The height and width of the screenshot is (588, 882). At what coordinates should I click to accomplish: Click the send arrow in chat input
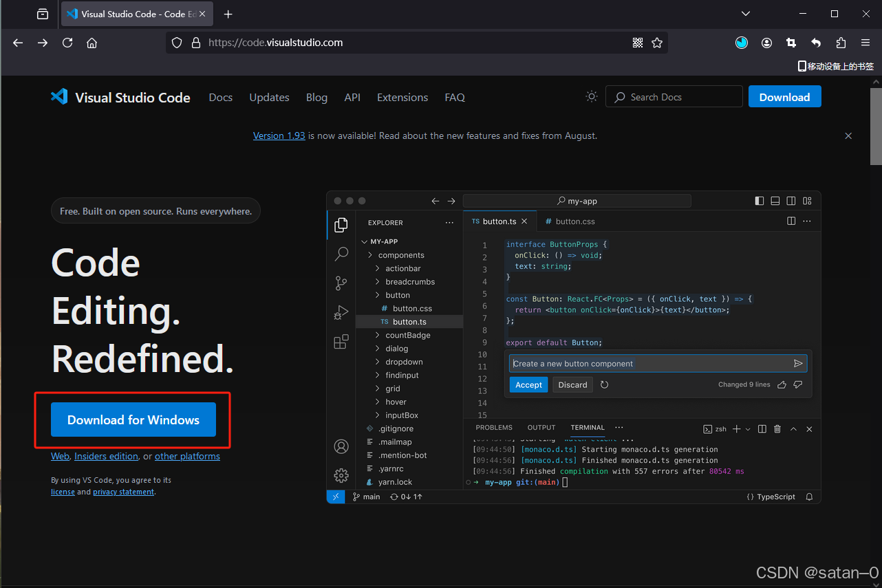coord(798,363)
